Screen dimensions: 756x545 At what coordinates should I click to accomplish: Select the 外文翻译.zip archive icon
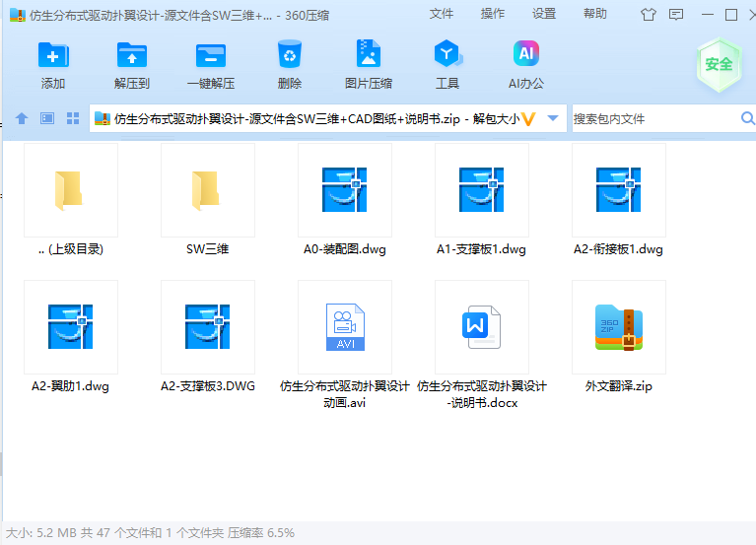[x=619, y=327]
